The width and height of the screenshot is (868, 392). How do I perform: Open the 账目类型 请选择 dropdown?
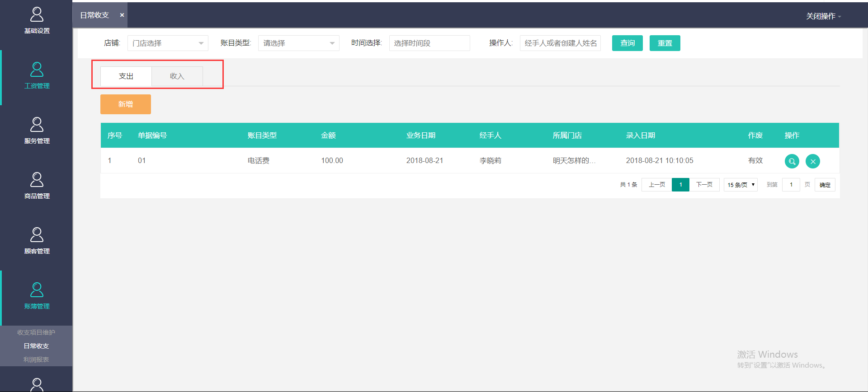[298, 43]
